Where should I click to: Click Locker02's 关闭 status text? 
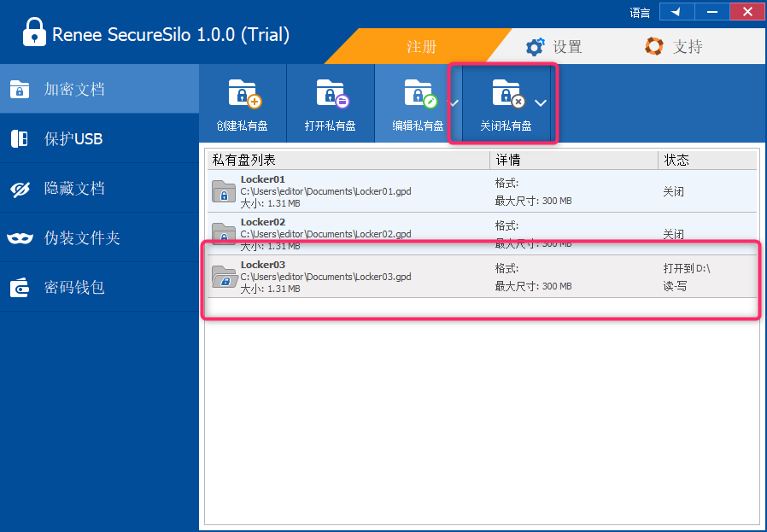[674, 234]
